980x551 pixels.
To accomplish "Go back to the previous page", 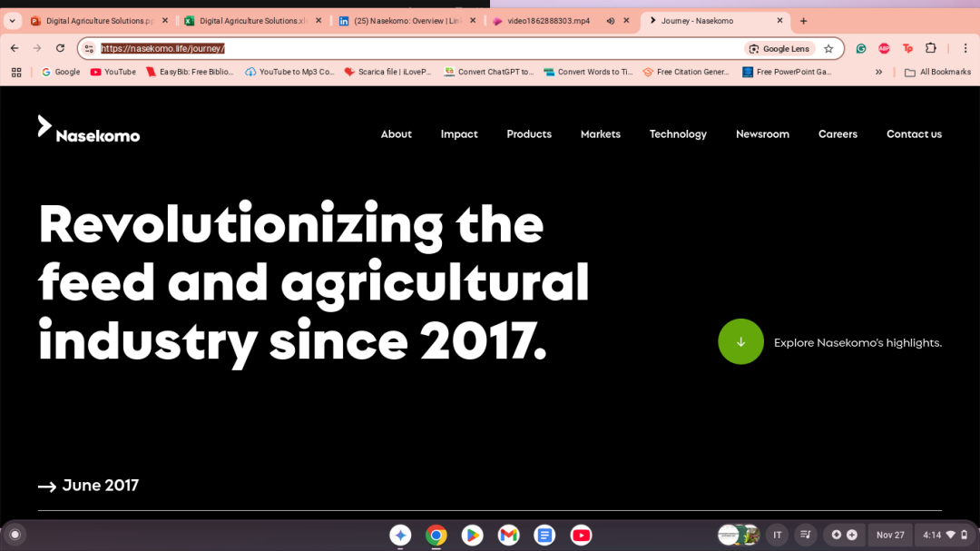I will click(x=15, y=48).
